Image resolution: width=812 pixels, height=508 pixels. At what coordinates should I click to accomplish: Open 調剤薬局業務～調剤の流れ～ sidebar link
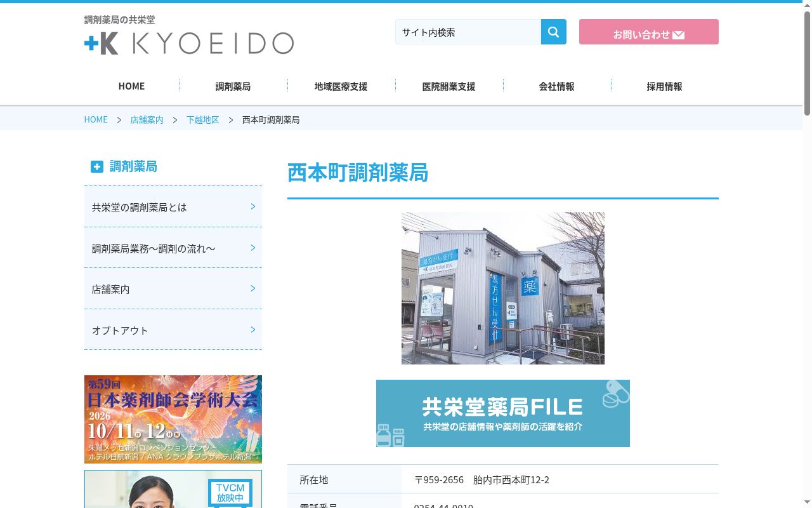click(x=173, y=248)
